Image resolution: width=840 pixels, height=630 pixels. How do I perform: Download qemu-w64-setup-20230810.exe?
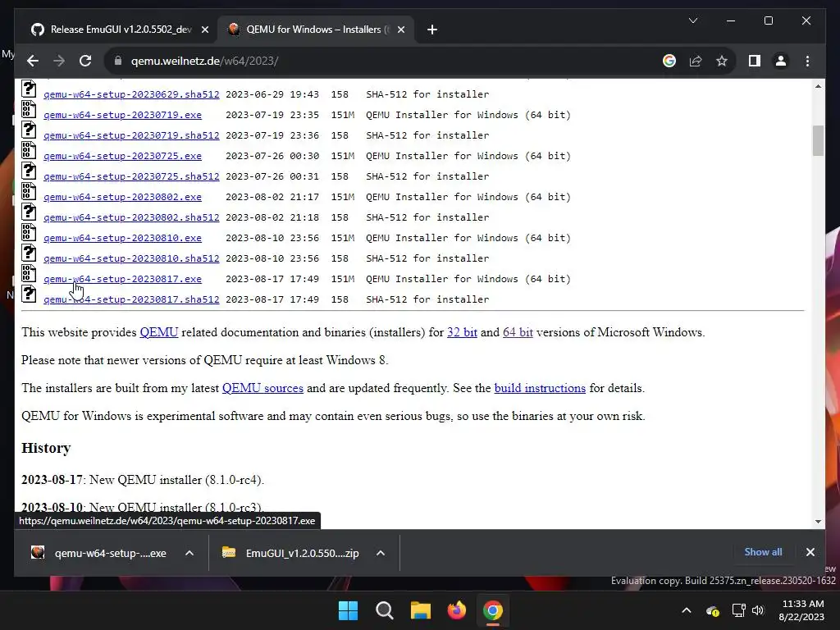(123, 238)
